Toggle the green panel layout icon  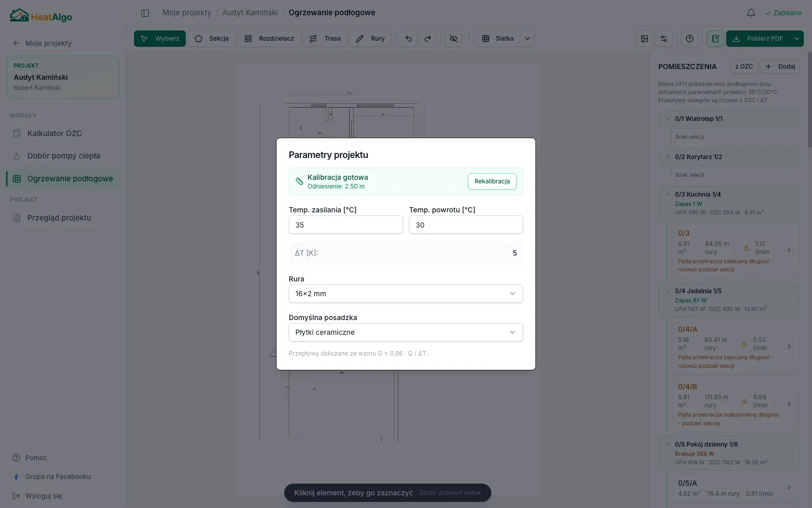click(x=716, y=39)
